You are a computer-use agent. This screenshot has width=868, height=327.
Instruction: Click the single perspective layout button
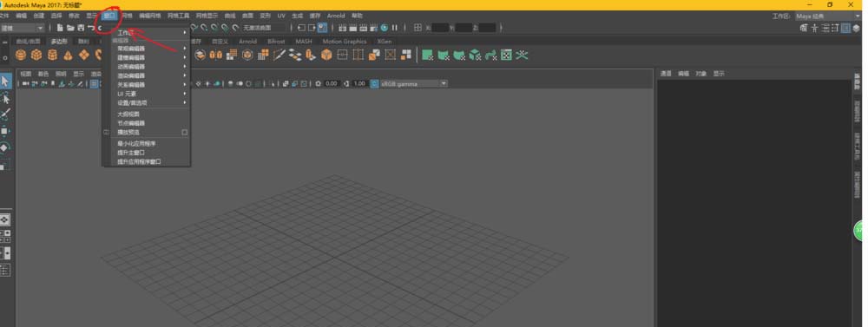(4, 219)
